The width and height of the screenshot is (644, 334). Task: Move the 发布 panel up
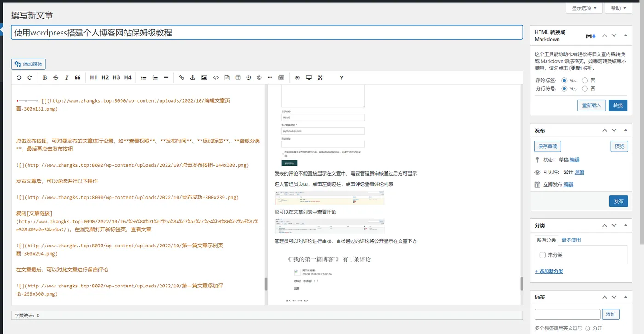pyautogui.click(x=605, y=130)
